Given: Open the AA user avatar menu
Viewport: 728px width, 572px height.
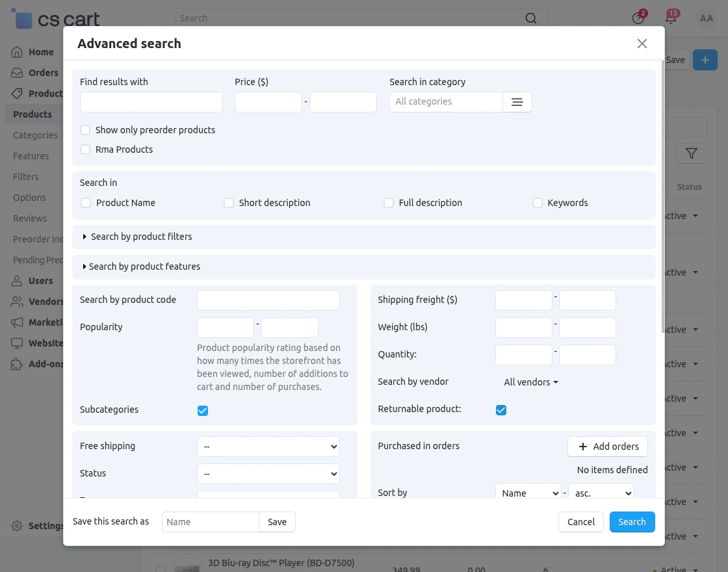Looking at the screenshot, I should tap(707, 18).
